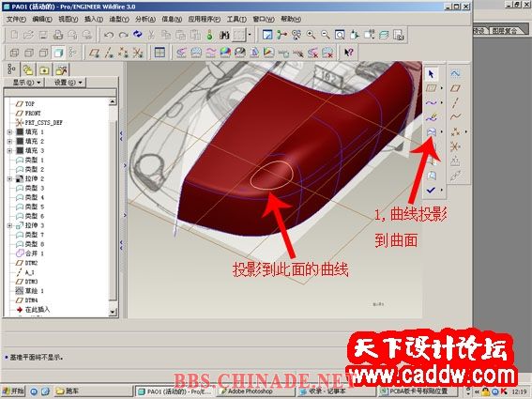Click Windows 开始 start button

pyautogui.click(x=13, y=391)
